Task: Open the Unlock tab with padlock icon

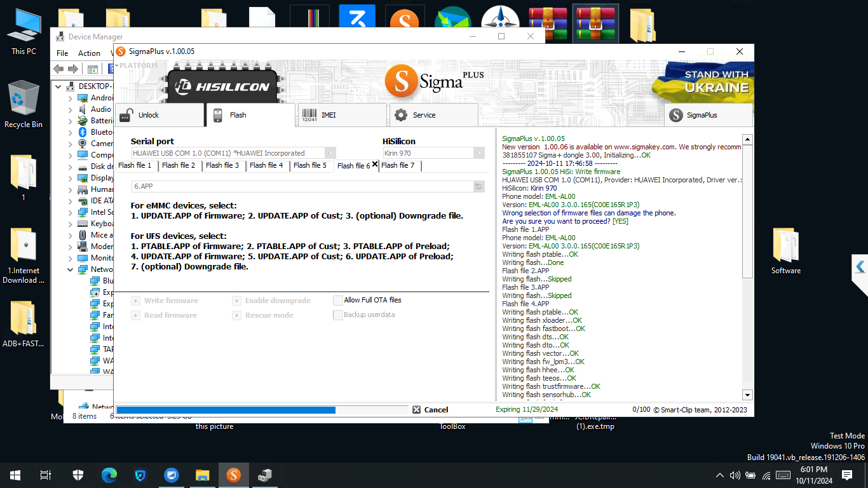Action: (159, 115)
